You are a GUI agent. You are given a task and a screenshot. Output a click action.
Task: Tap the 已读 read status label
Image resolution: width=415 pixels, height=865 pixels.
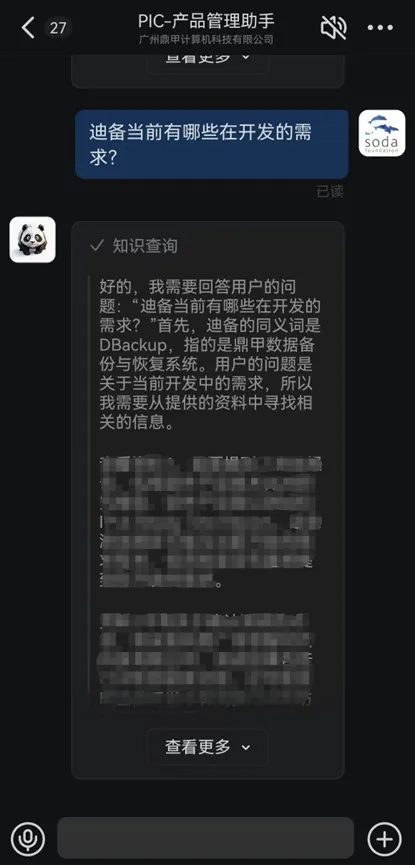pyautogui.click(x=330, y=191)
